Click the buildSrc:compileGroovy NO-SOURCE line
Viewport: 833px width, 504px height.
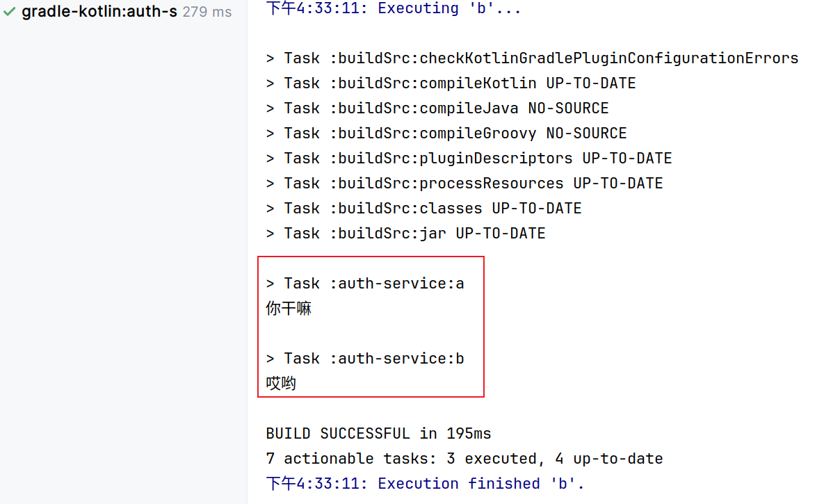tap(446, 133)
